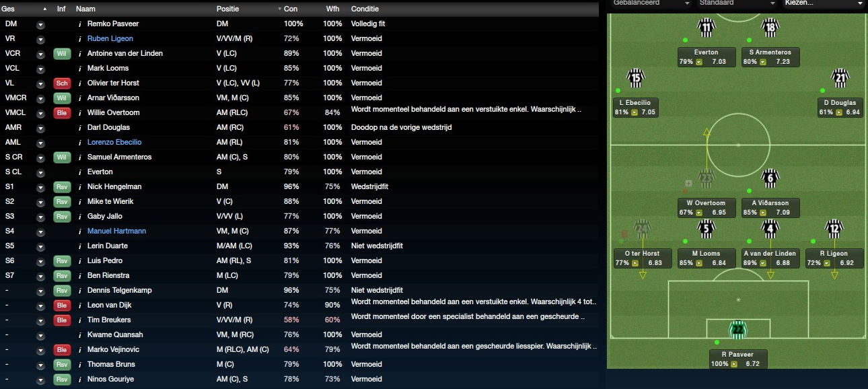Open the Kiezen... dropdown
868x389 pixels.
click(x=824, y=3)
